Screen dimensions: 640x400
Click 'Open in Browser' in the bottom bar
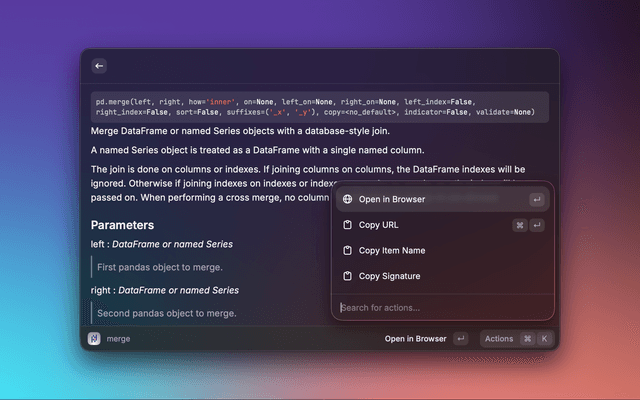pos(415,339)
